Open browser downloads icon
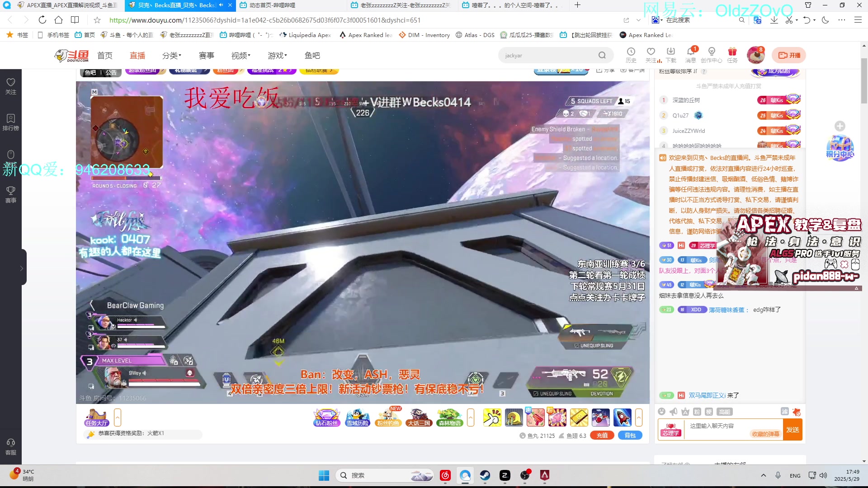 774,20
